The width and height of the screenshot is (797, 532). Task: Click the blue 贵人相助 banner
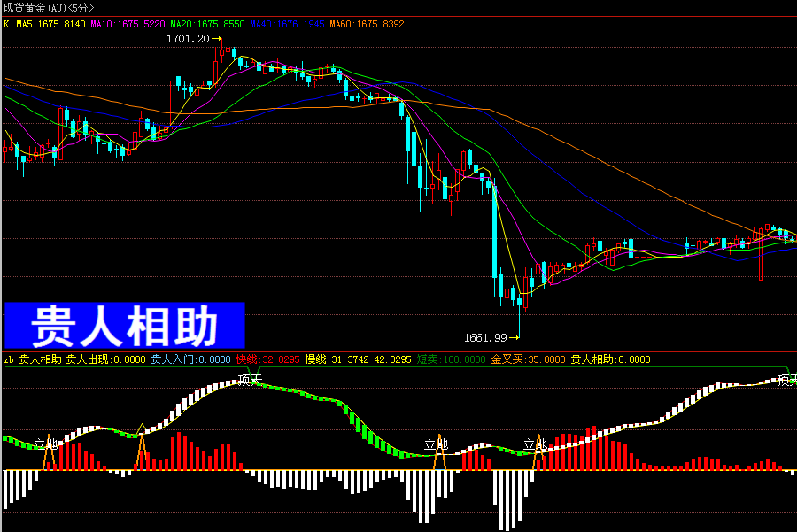click(125, 326)
